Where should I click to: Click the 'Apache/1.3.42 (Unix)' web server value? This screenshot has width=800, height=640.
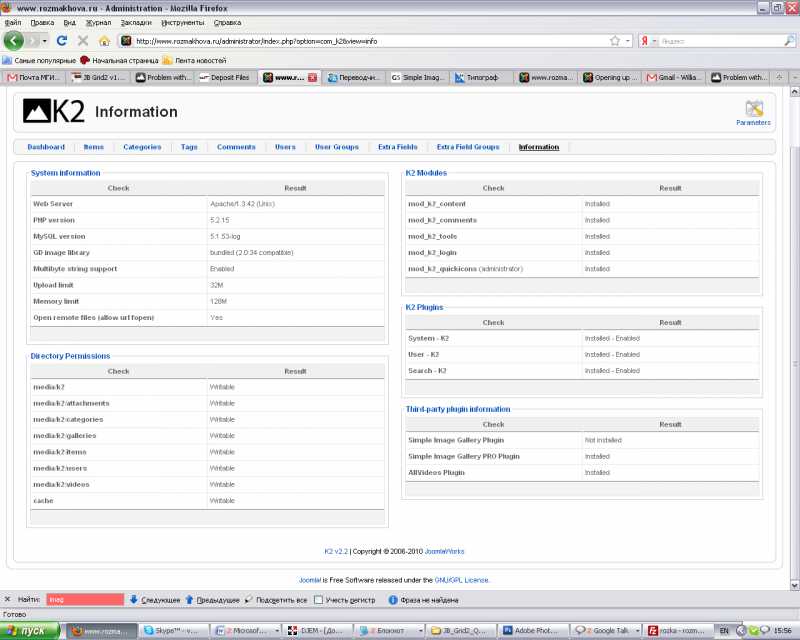242,204
